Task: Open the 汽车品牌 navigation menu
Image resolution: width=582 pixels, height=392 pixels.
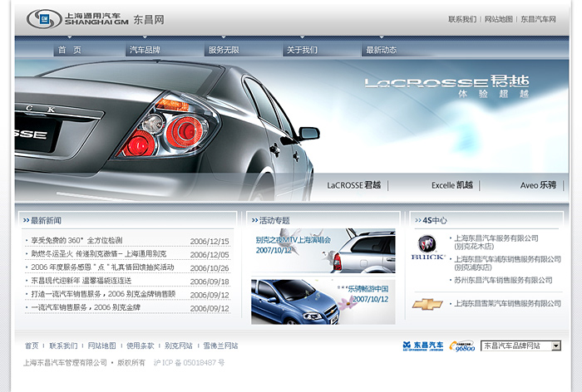Action: point(145,50)
